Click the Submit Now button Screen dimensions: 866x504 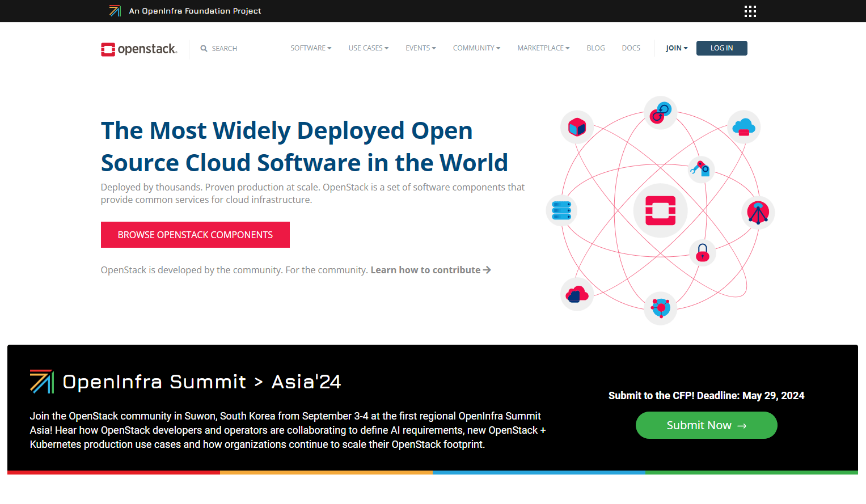706,425
